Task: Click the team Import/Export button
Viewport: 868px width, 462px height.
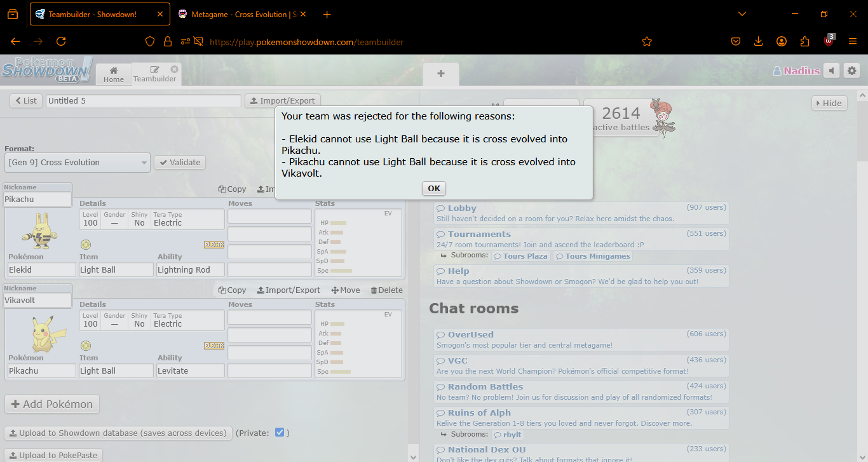Action: 283,100
